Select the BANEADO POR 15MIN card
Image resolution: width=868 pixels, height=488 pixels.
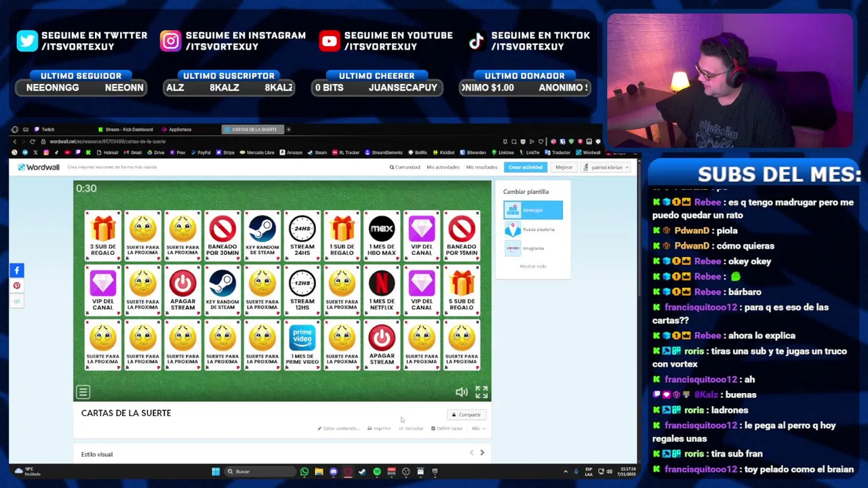pos(462,236)
